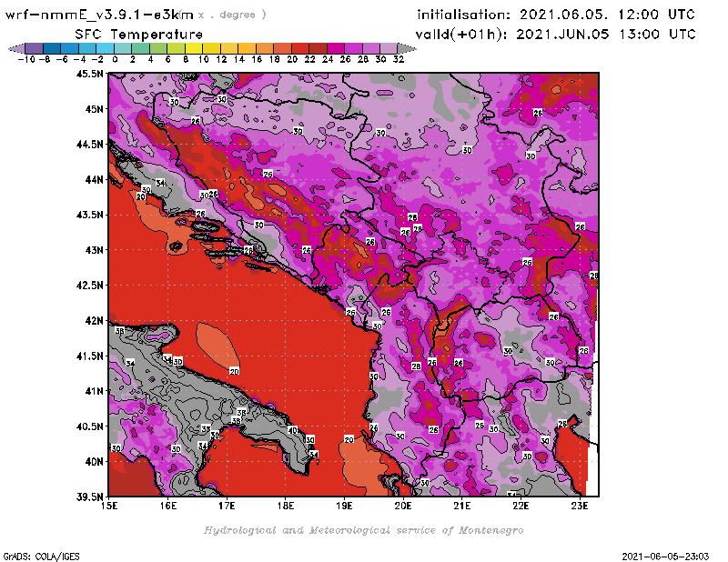Click the 23E longitude axis label
728x562 pixels.
(x=580, y=506)
